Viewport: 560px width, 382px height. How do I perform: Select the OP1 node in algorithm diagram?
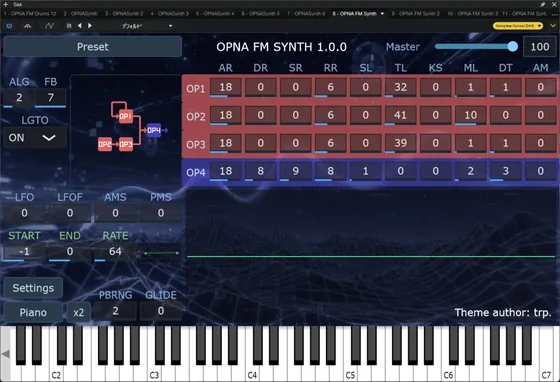pyautogui.click(x=126, y=116)
